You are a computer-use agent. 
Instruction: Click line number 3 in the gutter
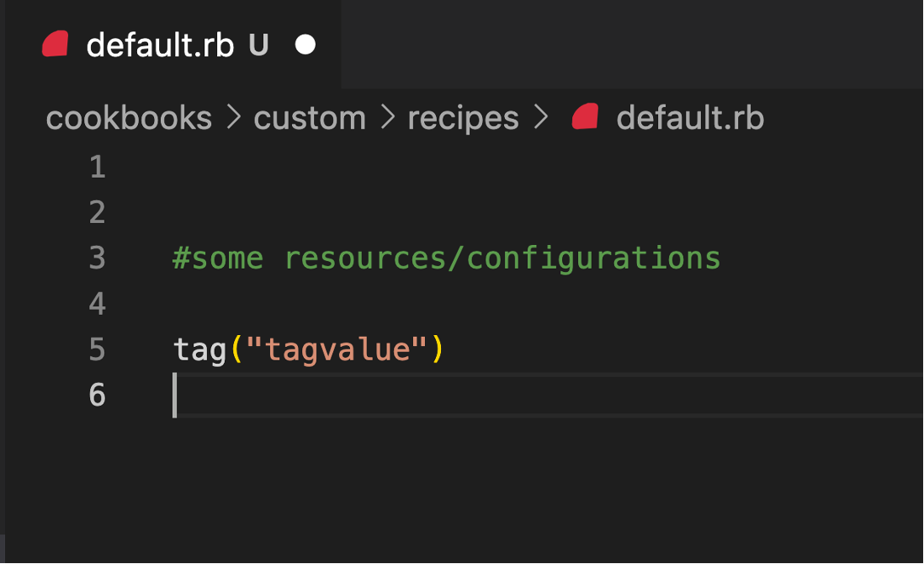tap(97, 258)
